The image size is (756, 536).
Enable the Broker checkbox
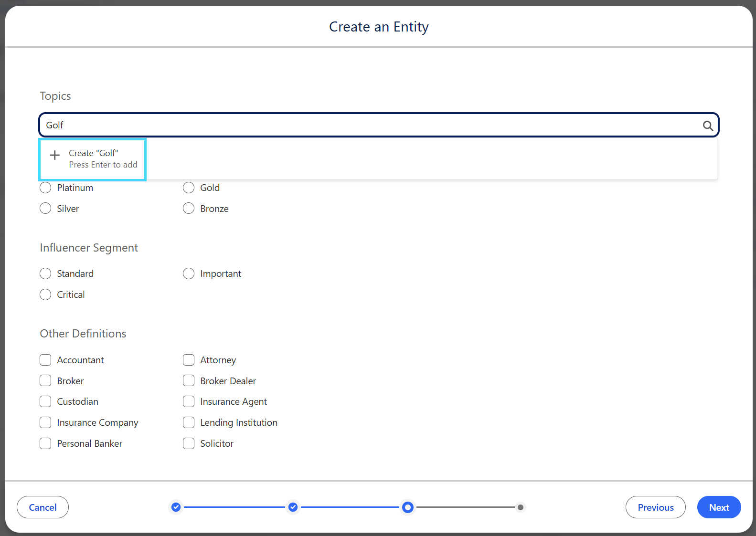45,381
